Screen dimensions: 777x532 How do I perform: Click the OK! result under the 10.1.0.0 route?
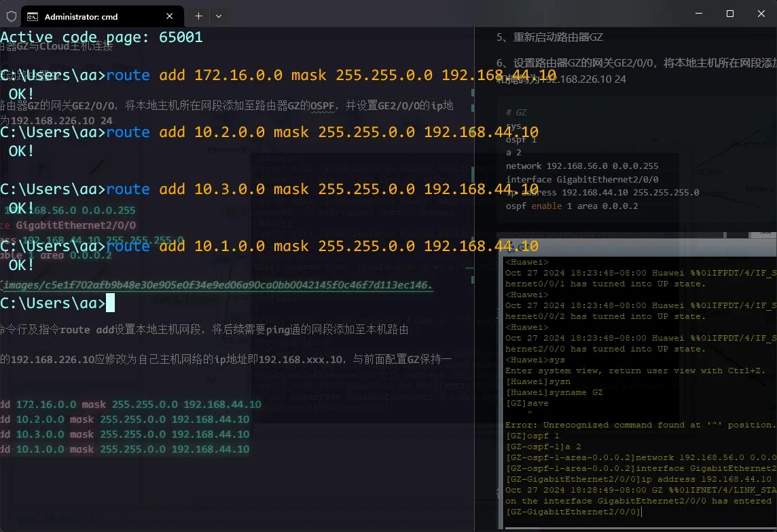21,265
